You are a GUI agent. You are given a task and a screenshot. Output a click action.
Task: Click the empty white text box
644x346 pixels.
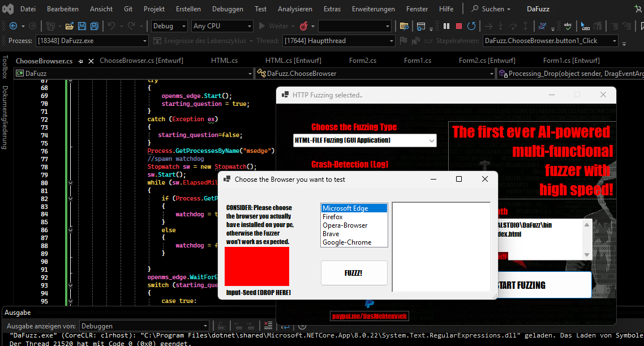(x=441, y=247)
